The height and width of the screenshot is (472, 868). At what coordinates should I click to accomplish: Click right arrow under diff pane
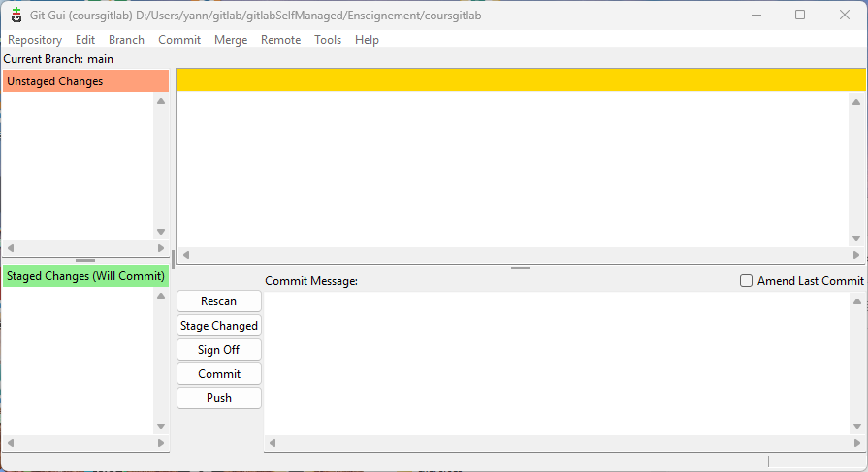pos(856,255)
